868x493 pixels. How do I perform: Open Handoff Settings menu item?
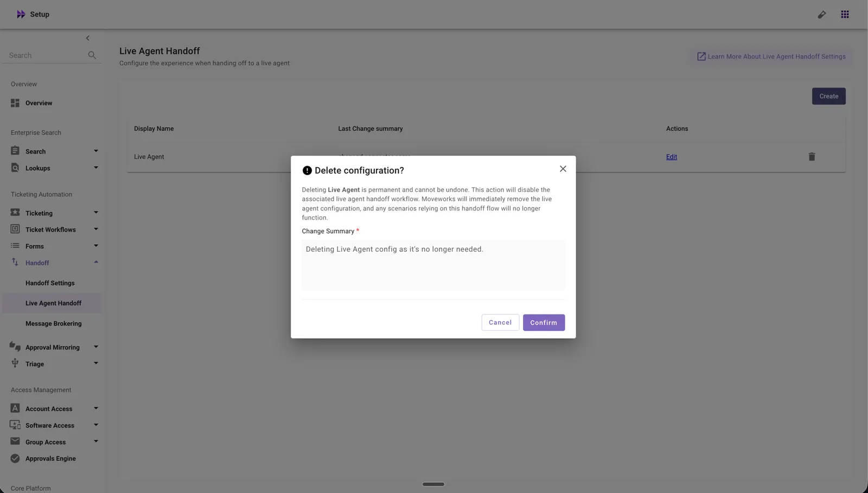pos(50,283)
